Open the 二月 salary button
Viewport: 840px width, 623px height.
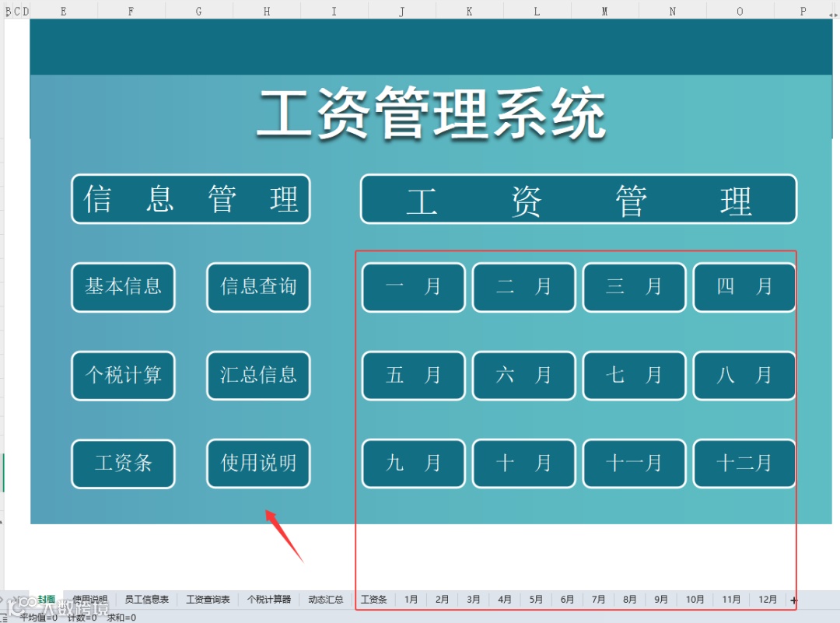(524, 287)
